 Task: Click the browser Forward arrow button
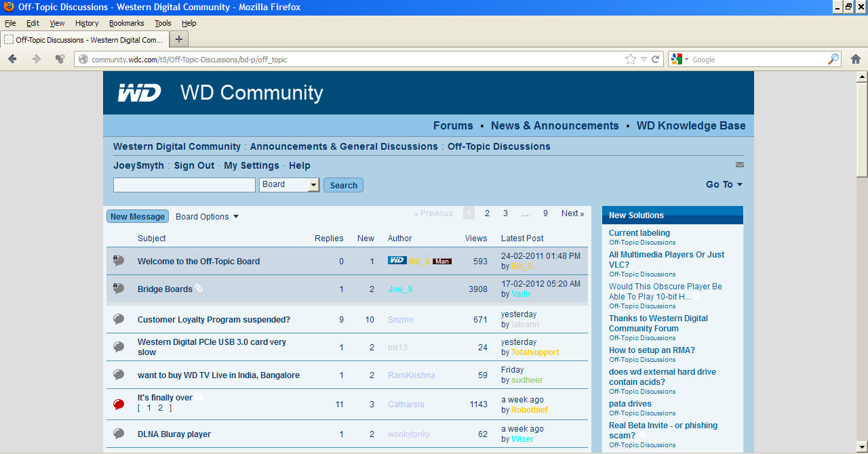(x=37, y=59)
